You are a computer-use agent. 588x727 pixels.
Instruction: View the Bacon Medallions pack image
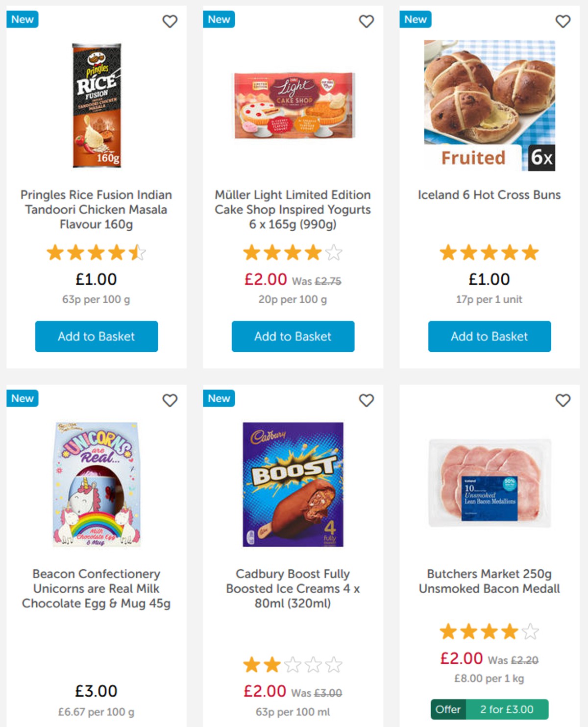[x=490, y=483]
